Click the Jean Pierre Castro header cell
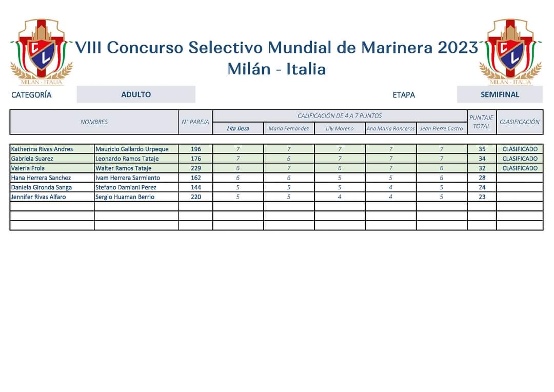 pos(442,128)
